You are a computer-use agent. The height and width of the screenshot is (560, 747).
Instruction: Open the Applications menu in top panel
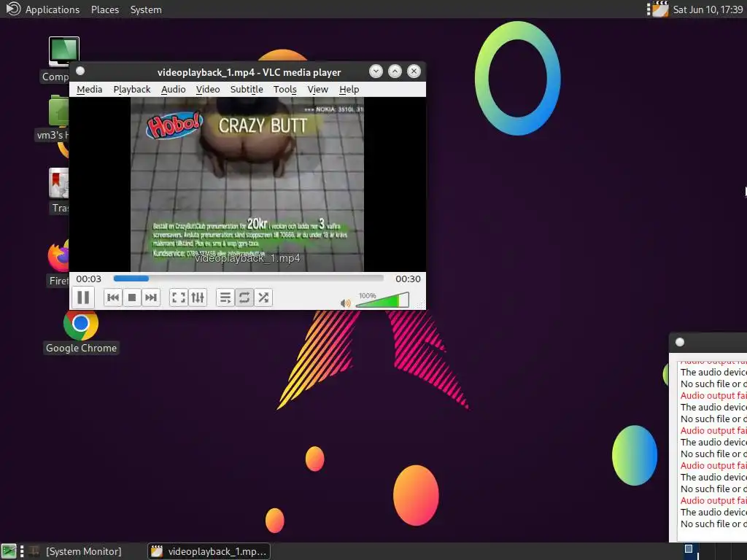(x=53, y=9)
